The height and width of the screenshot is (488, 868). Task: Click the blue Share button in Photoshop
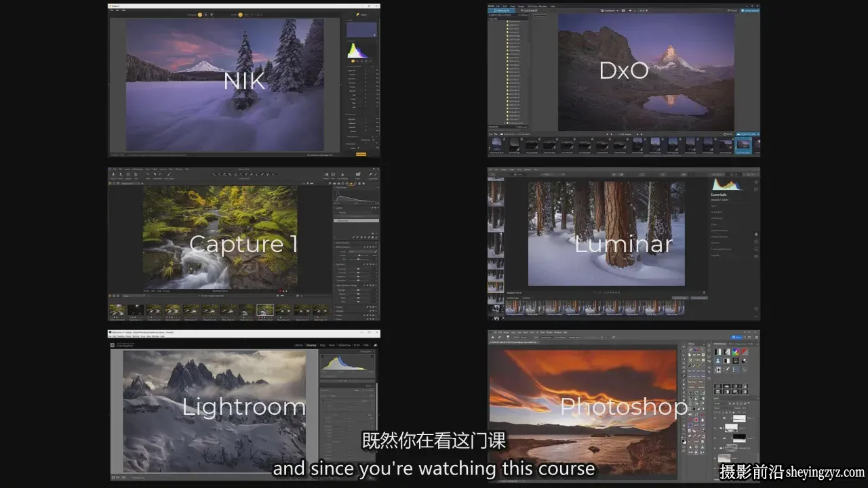click(x=736, y=338)
